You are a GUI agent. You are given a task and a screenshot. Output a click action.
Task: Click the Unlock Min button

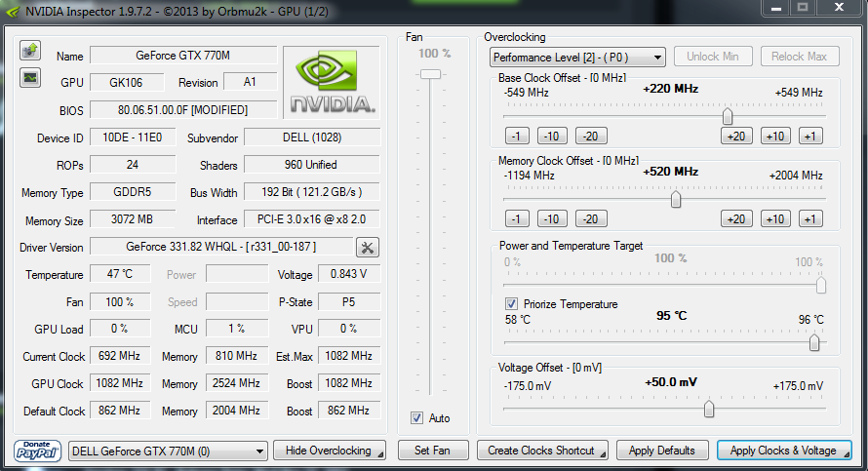[x=713, y=57]
